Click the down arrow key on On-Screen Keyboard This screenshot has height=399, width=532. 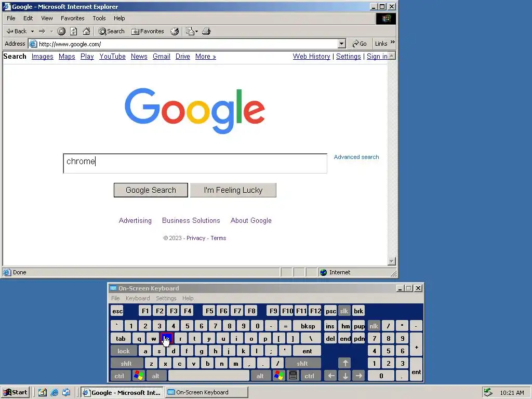tap(345, 376)
